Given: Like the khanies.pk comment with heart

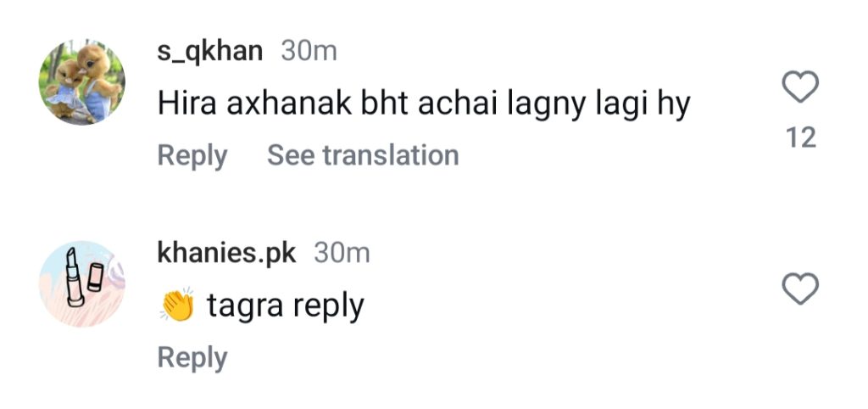Looking at the screenshot, I should 799,290.
